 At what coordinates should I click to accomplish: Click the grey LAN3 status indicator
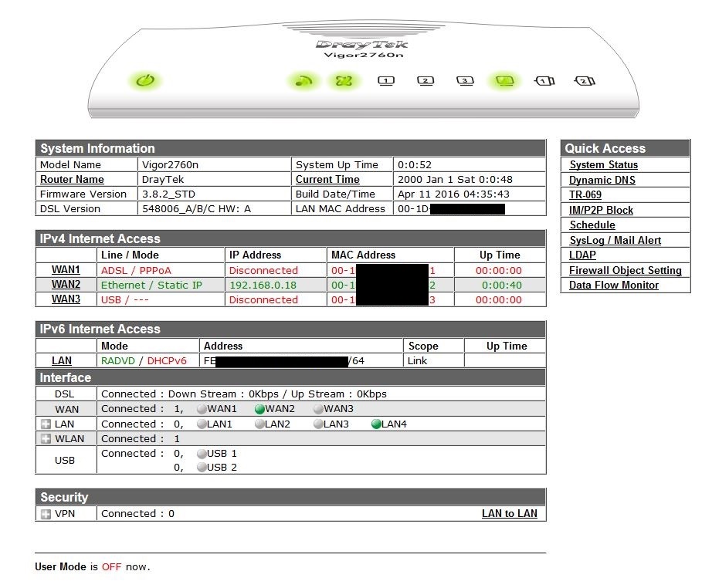tap(318, 424)
